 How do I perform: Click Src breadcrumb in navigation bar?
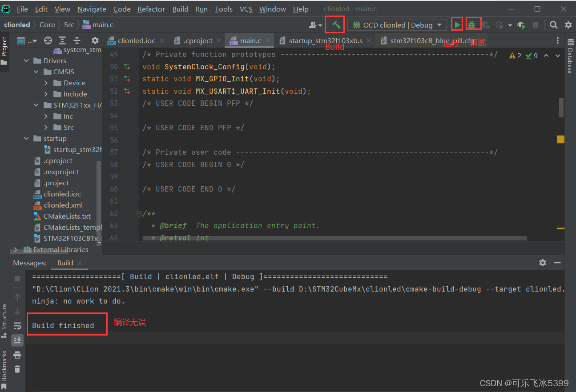(x=69, y=25)
